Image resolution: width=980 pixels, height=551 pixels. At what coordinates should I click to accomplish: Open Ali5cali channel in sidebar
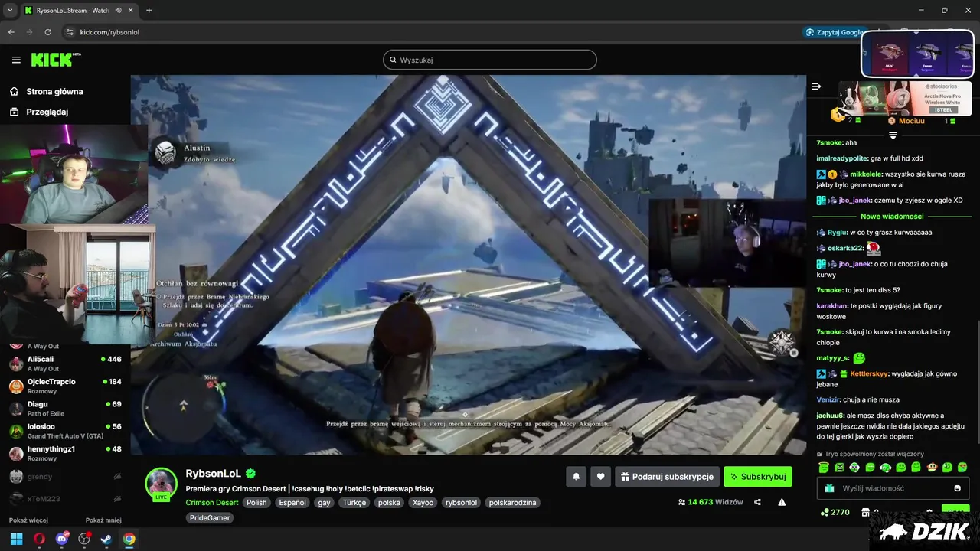pos(65,364)
